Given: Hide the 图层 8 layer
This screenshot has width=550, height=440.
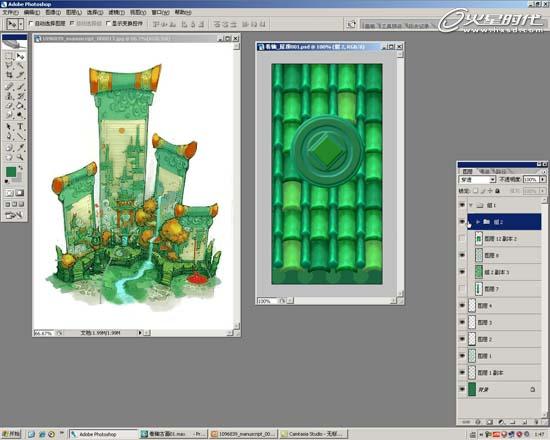Looking at the screenshot, I should [462, 255].
